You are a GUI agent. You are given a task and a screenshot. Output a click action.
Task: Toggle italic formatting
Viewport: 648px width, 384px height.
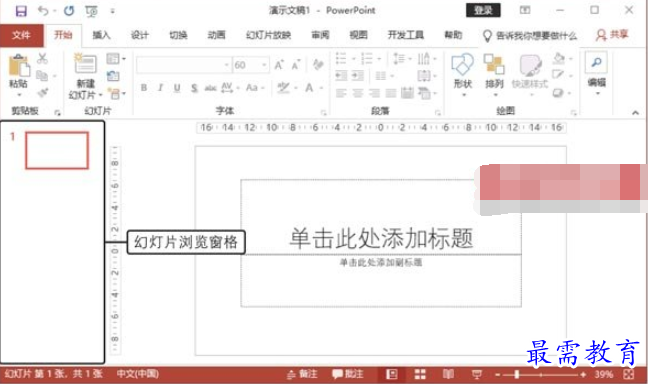(x=160, y=88)
